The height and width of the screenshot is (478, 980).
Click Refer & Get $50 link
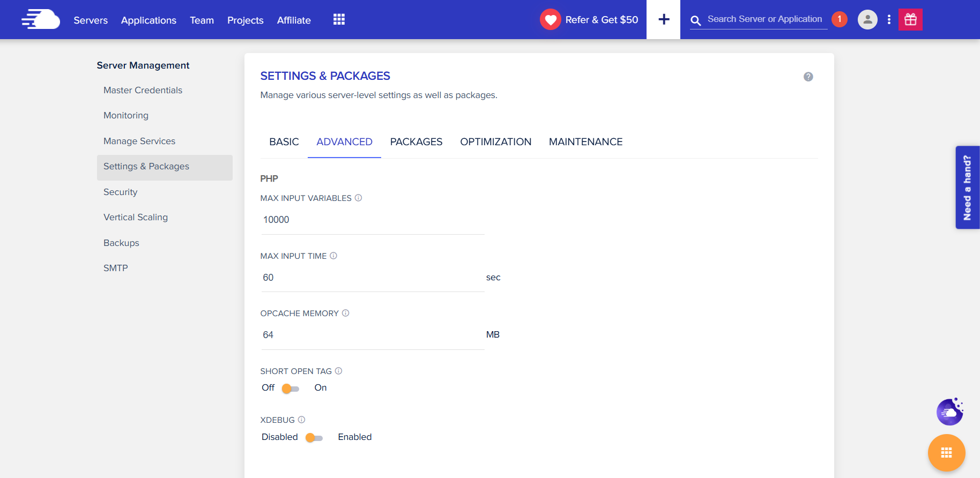[x=602, y=20]
